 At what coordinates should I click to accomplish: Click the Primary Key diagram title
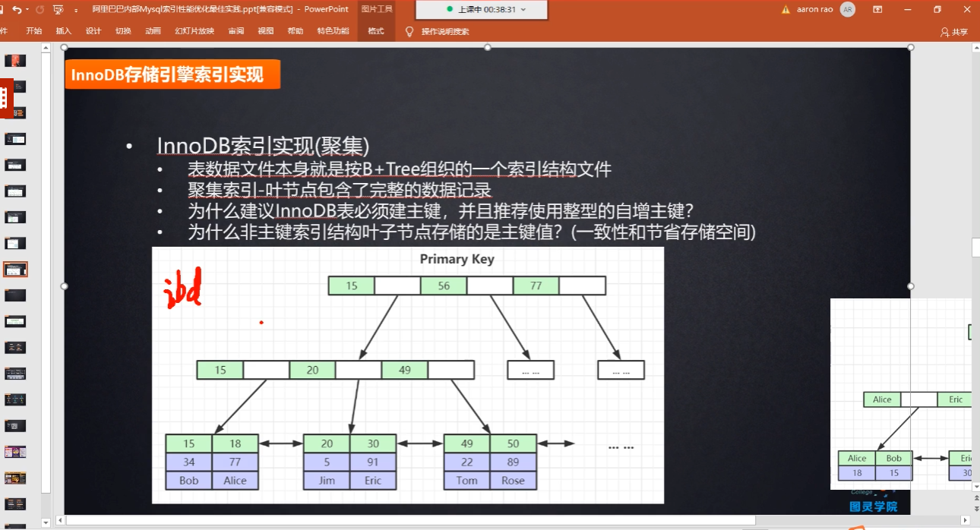coord(457,259)
